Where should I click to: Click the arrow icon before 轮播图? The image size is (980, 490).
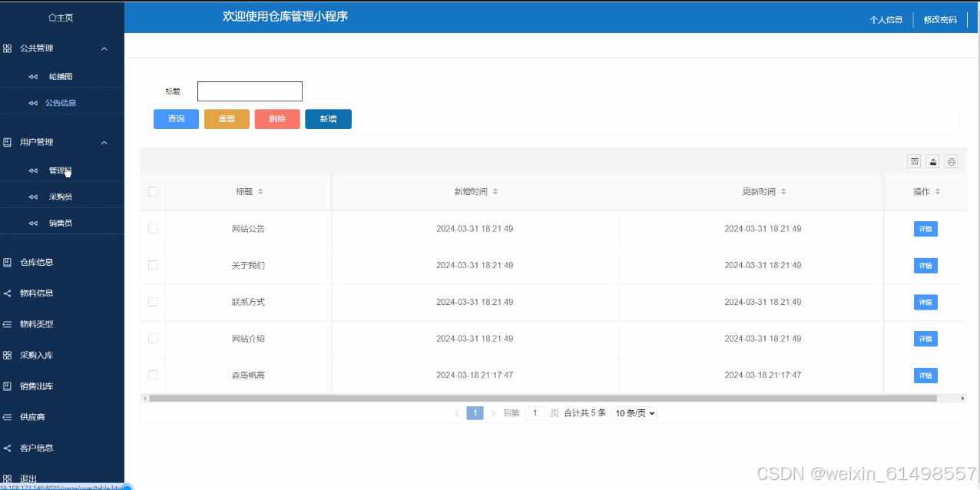click(33, 77)
